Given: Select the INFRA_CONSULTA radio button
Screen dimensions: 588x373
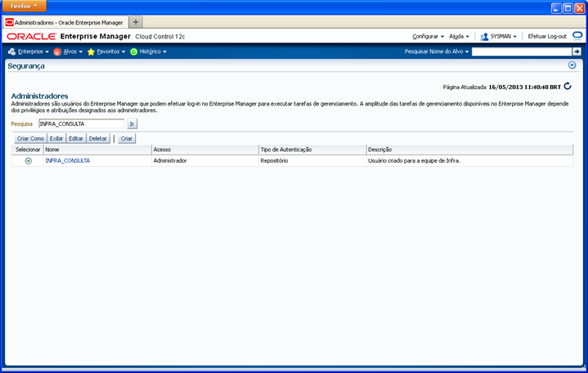Looking at the screenshot, I should (x=29, y=160).
